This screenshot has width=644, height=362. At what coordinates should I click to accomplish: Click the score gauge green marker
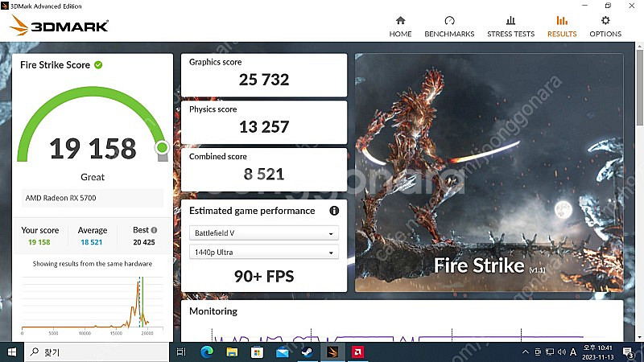tap(163, 147)
